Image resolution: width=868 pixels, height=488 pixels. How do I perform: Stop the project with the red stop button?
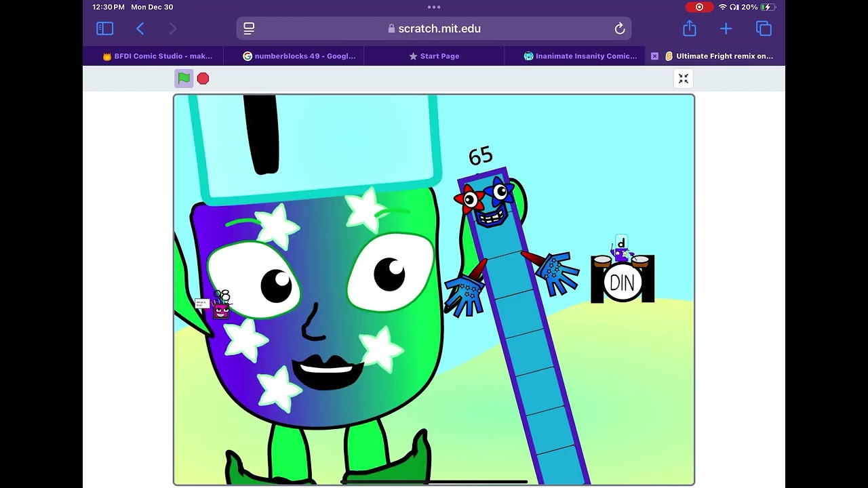(203, 79)
